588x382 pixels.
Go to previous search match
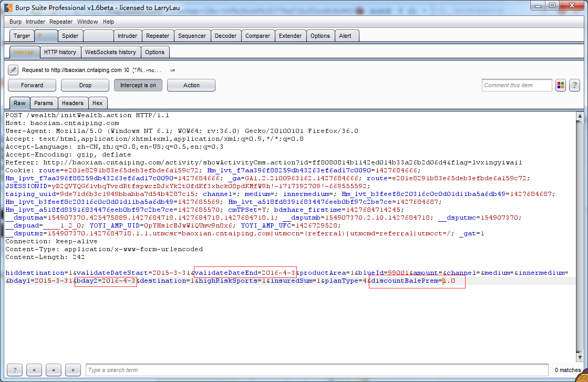tap(34, 370)
